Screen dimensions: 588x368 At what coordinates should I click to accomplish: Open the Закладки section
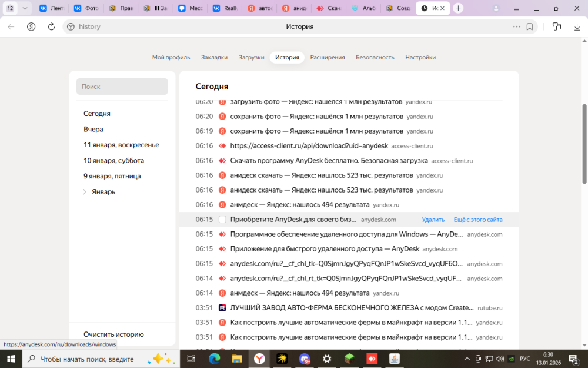(x=214, y=58)
